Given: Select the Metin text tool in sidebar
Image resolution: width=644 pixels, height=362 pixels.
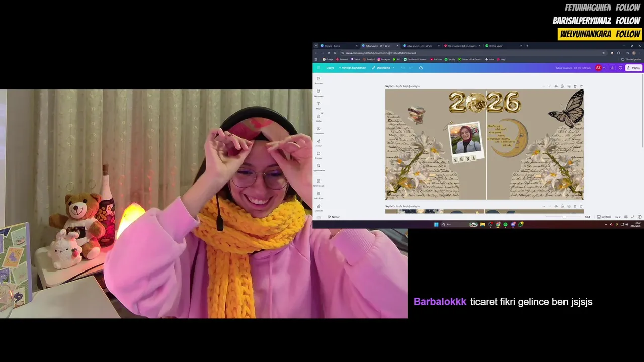Looking at the screenshot, I should coord(318,105).
